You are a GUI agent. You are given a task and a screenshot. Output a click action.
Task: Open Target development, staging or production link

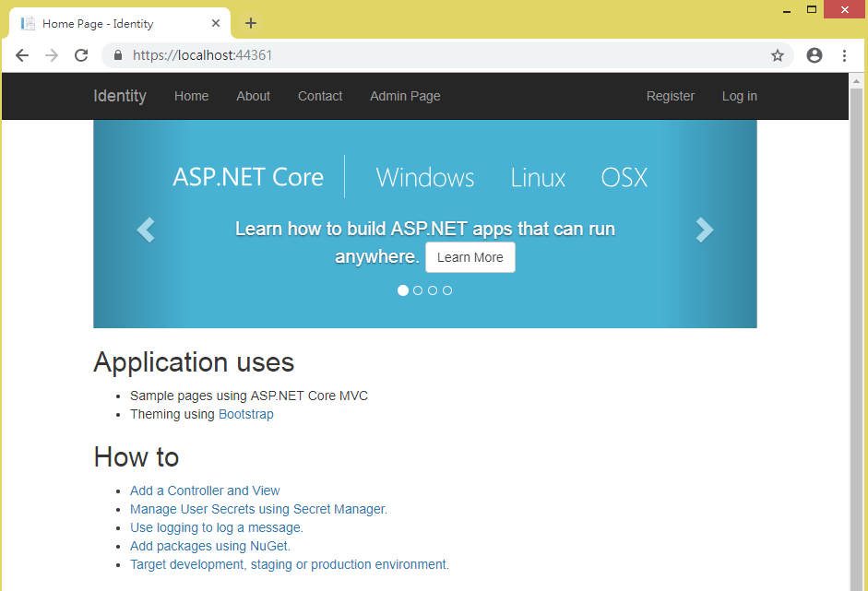click(290, 564)
